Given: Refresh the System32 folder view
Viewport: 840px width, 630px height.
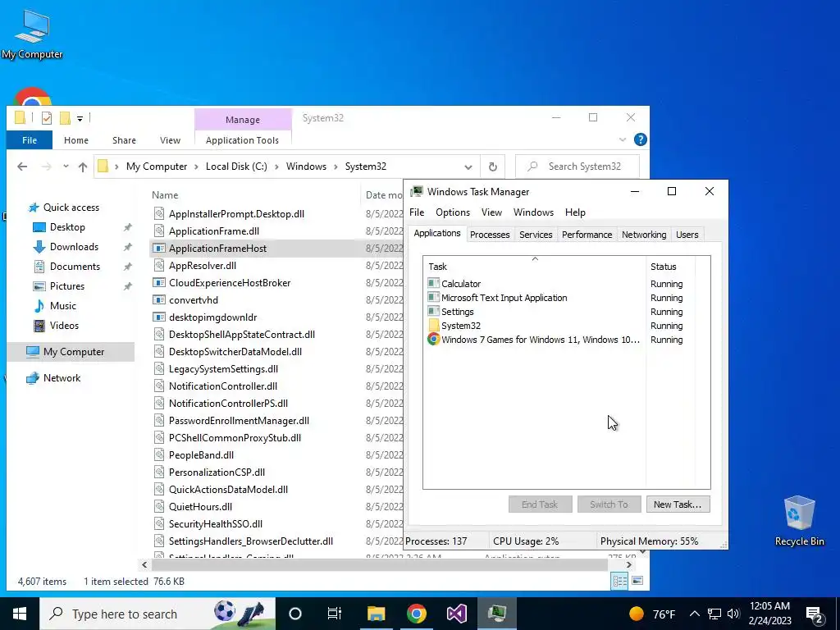Looking at the screenshot, I should point(492,167).
